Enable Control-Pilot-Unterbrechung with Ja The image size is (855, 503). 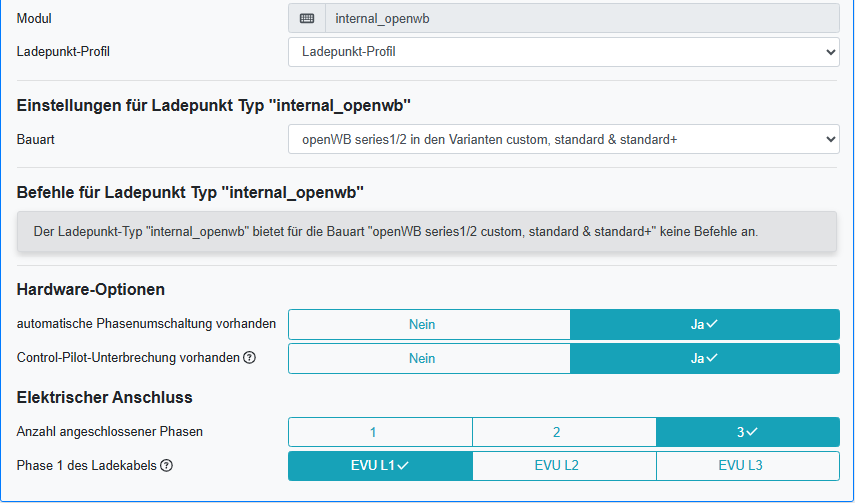click(x=704, y=358)
